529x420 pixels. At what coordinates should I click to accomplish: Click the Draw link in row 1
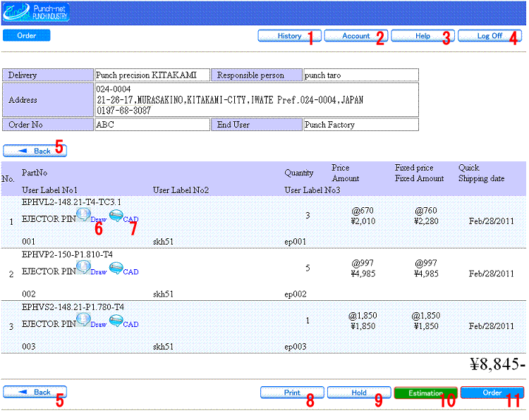(x=99, y=219)
